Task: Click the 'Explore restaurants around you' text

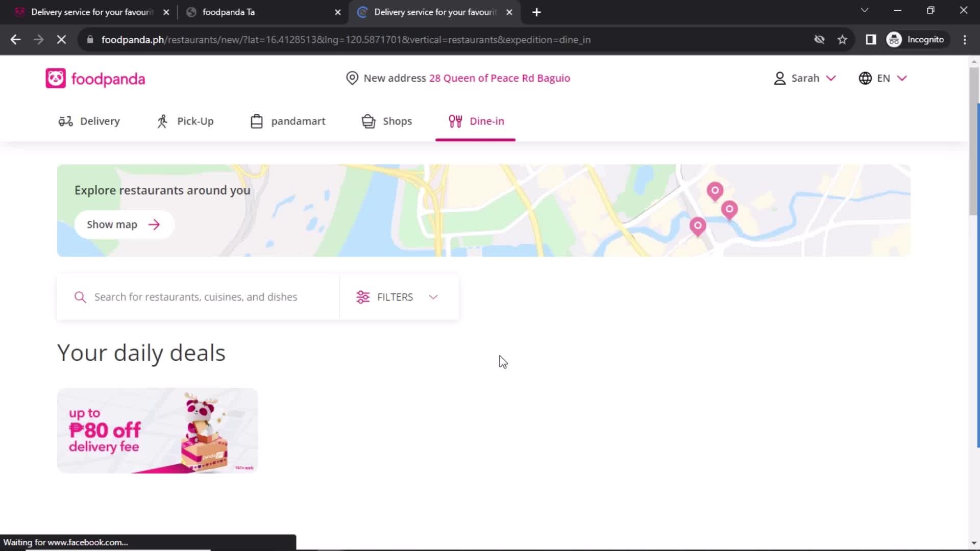Action: (x=162, y=190)
